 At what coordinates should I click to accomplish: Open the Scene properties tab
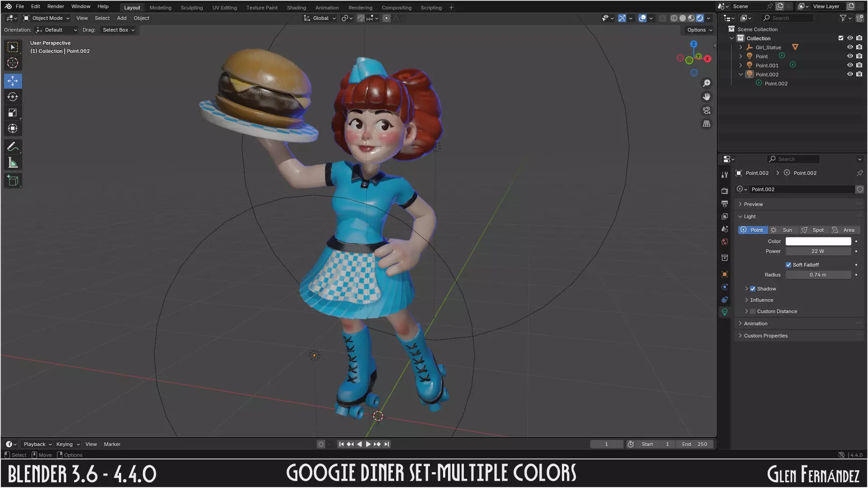725,229
